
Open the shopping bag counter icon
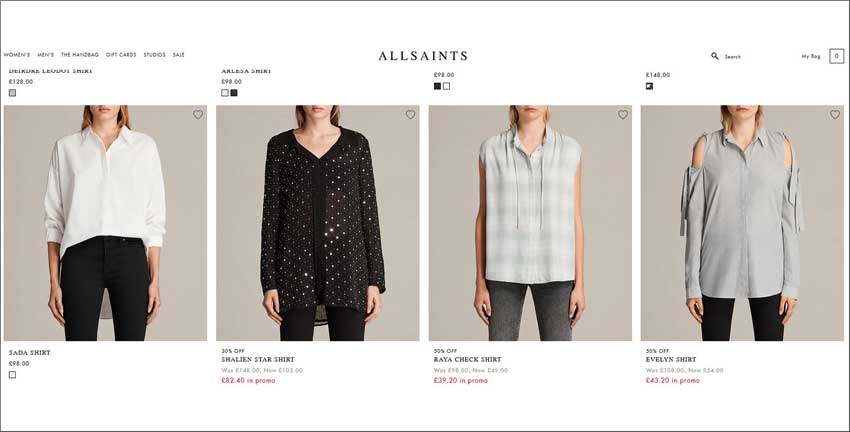pyautogui.click(x=836, y=56)
